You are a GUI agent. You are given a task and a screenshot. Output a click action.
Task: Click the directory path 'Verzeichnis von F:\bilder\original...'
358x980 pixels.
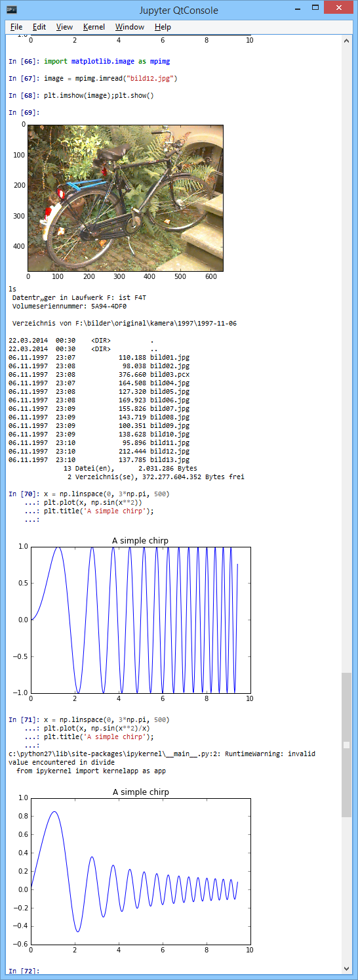pyautogui.click(x=125, y=323)
